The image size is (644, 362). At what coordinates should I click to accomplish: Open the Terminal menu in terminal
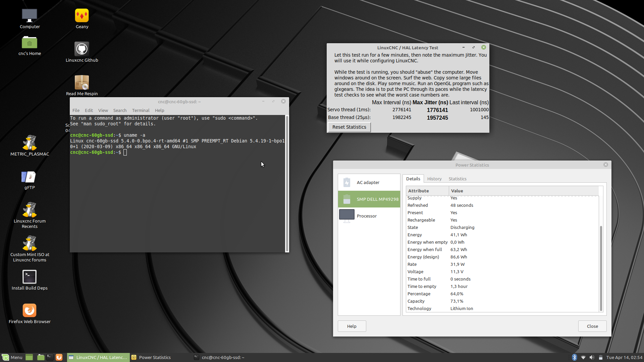(141, 110)
